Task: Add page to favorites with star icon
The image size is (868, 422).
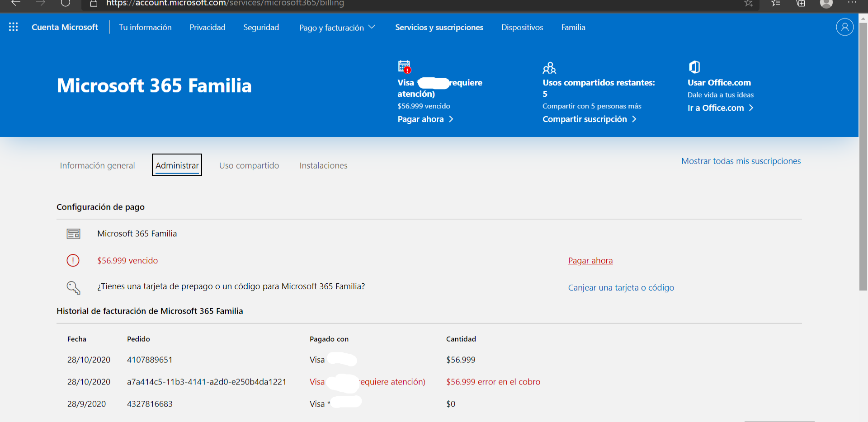Action: [749, 4]
